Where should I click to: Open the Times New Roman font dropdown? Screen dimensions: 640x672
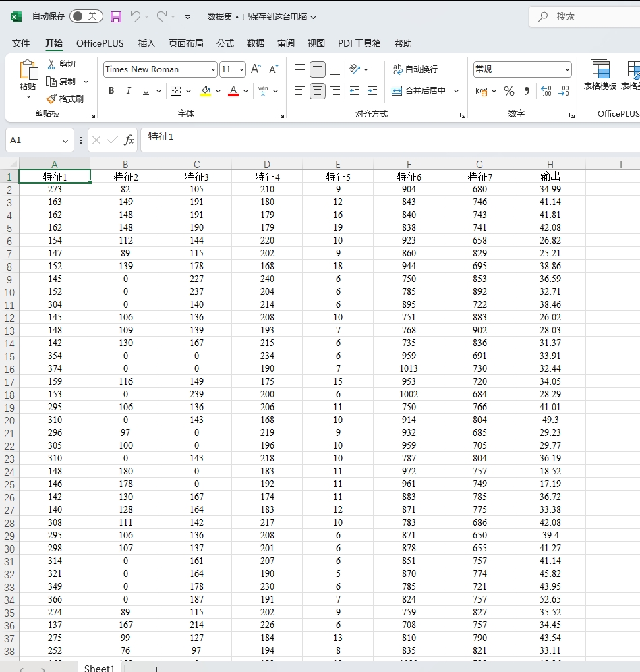(x=213, y=69)
